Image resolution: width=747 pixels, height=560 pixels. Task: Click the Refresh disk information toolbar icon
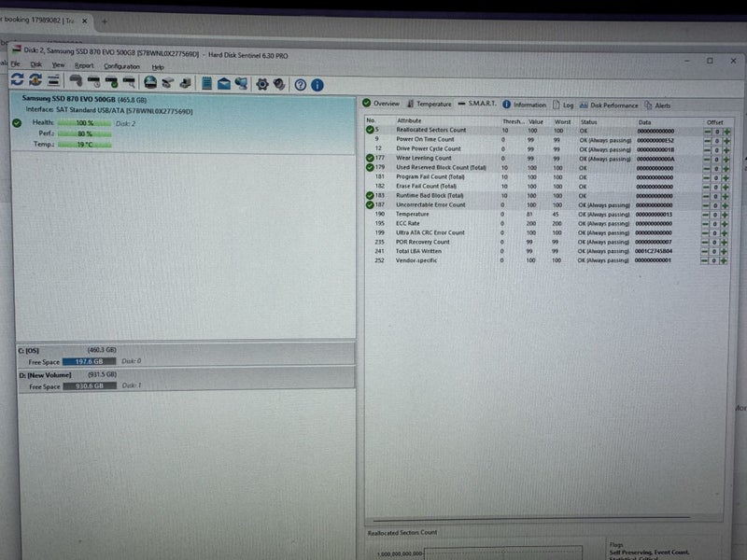coord(17,79)
